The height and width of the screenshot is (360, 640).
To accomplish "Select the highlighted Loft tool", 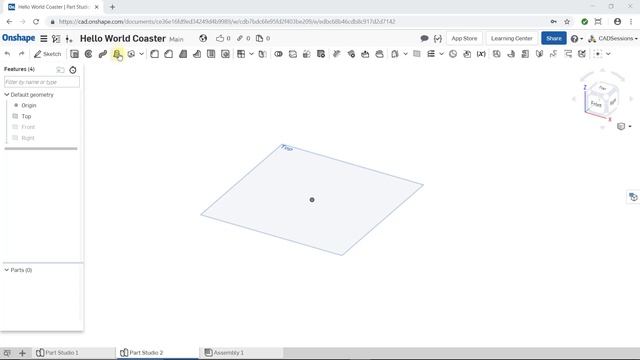I will [117, 54].
